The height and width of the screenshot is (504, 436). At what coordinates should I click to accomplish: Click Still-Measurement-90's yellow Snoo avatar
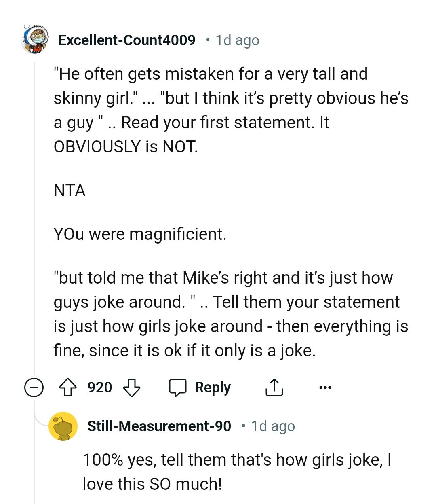point(63,426)
